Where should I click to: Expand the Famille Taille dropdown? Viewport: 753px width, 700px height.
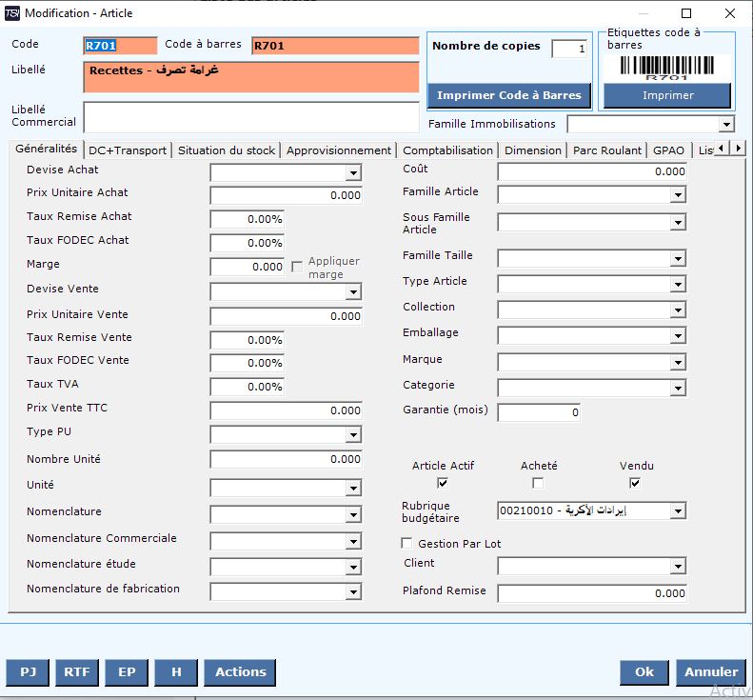point(678,259)
